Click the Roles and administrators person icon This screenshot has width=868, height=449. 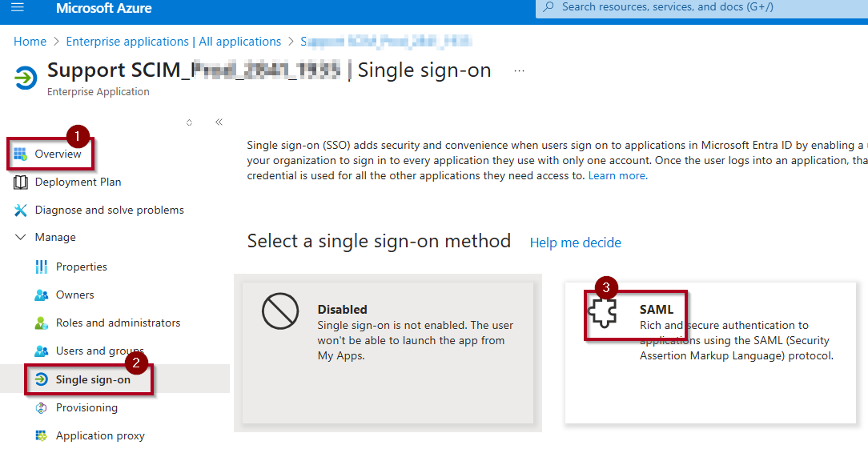(42, 323)
